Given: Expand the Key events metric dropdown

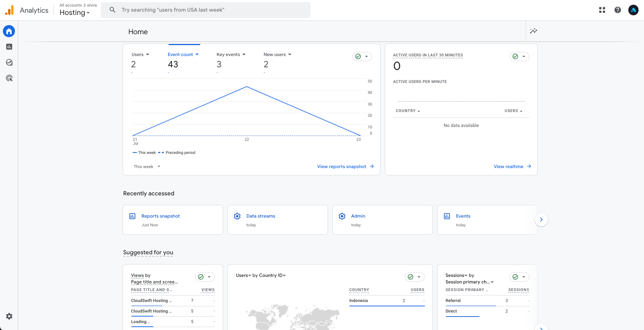Looking at the screenshot, I should point(244,55).
